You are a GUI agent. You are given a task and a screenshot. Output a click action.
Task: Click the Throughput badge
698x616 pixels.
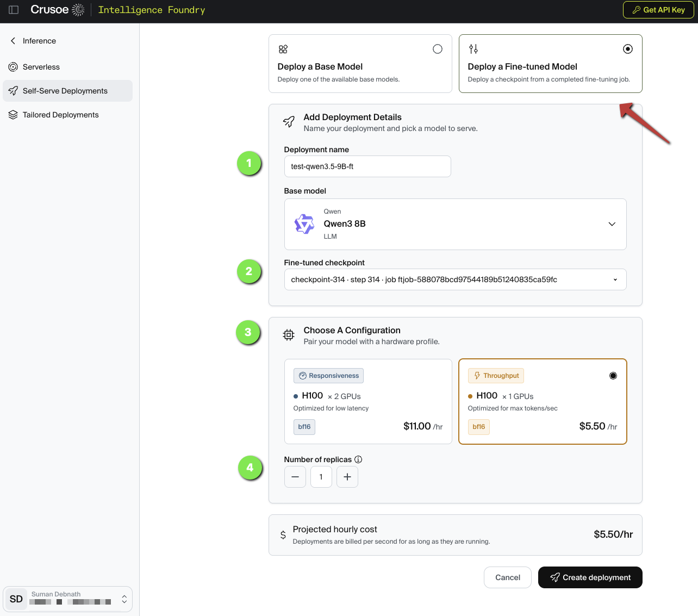[x=496, y=376]
